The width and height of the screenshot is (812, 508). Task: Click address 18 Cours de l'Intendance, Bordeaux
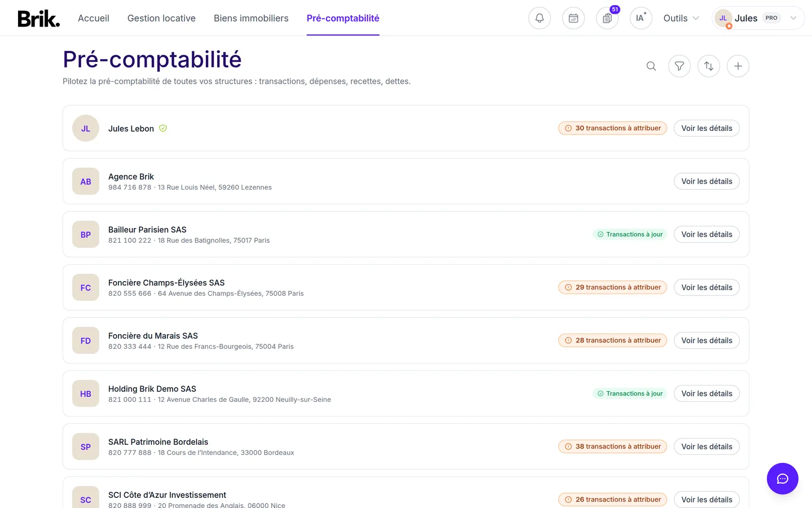coord(226,453)
